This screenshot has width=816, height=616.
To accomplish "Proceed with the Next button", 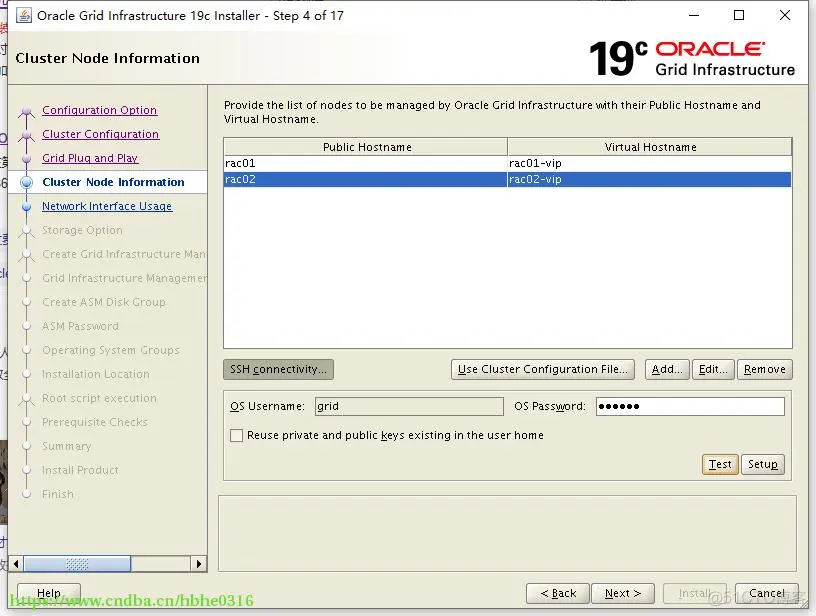I will (623, 593).
